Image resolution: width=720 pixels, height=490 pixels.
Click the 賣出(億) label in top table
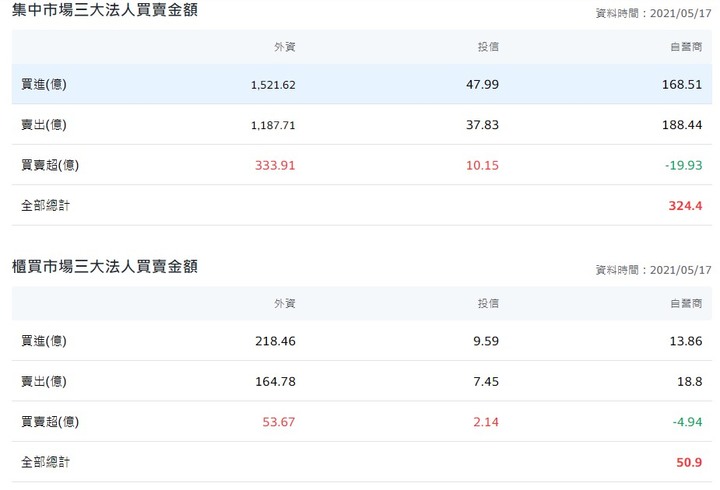tap(44, 125)
